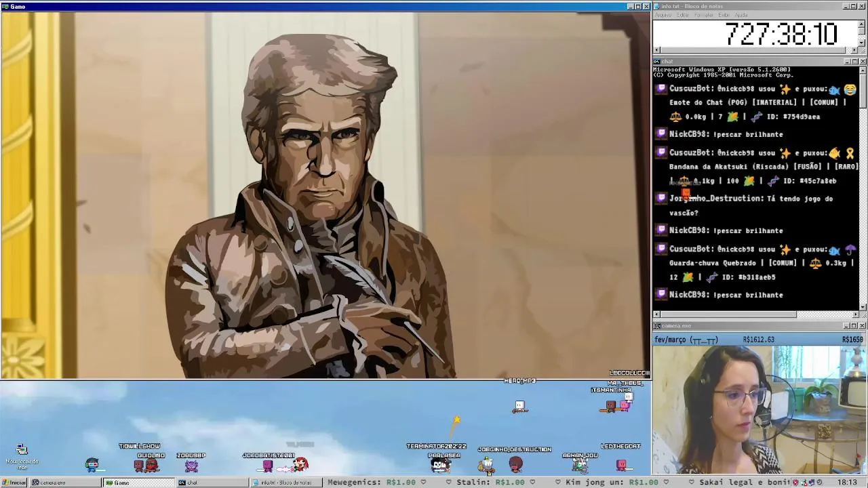The height and width of the screenshot is (488, 868).
Task: Click Mewegenics R$1.00 ticker entry
Action: pyautogui.click(x=372, y=483)
